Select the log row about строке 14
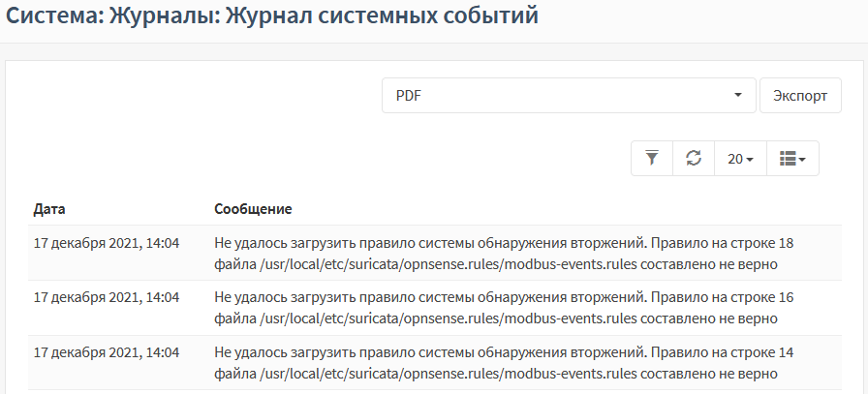The height and width of the screenshot is (394, 868). [435, 362]
